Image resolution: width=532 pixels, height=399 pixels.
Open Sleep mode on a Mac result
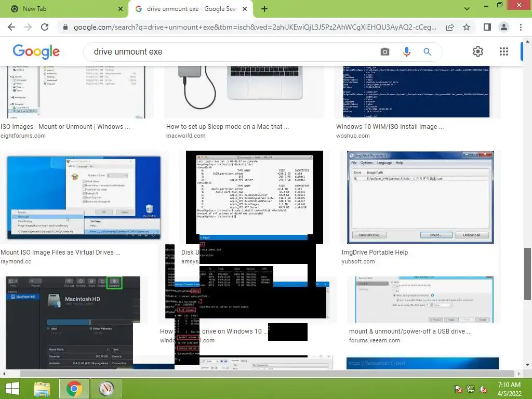point(228,127)
